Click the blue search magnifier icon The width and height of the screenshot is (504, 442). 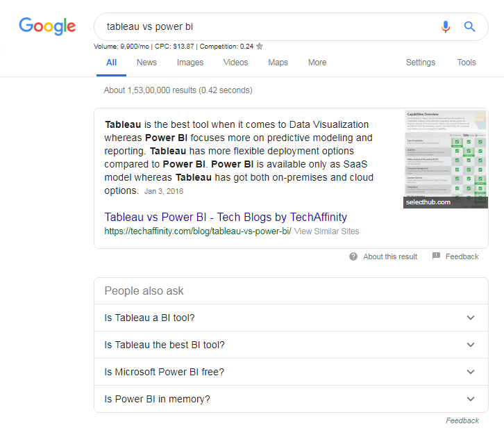point(469,26)
